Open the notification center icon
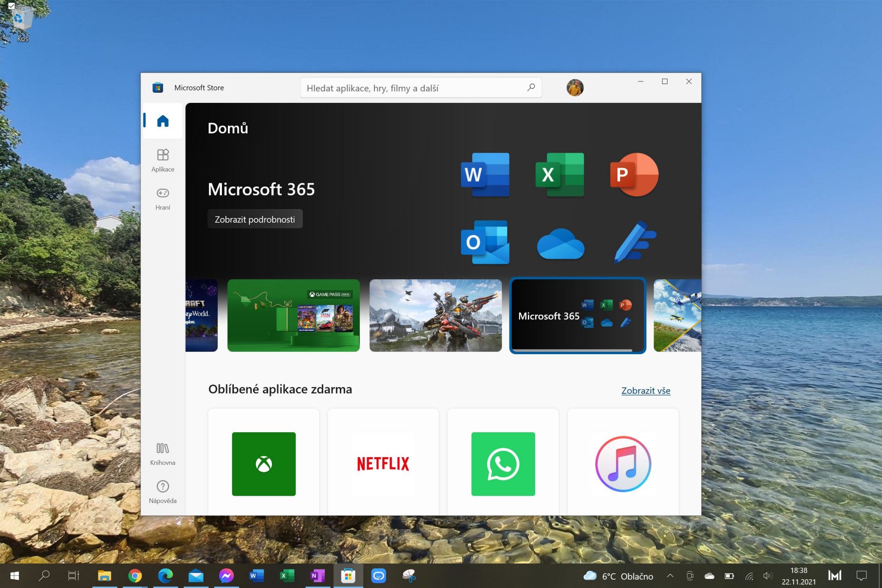The image size is (882, 588). 862,576
